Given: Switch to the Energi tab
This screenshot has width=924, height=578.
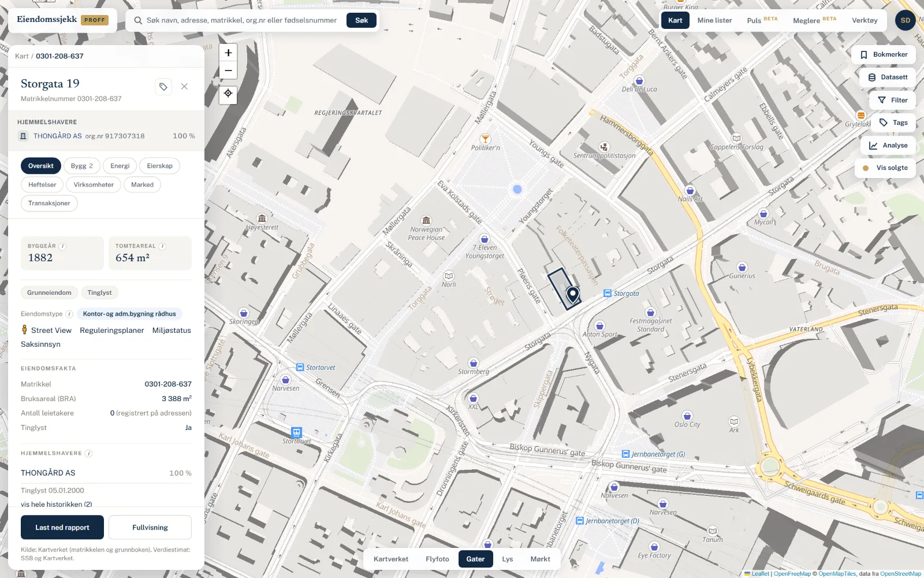Looking at the screenshot, I should (120, 166).
